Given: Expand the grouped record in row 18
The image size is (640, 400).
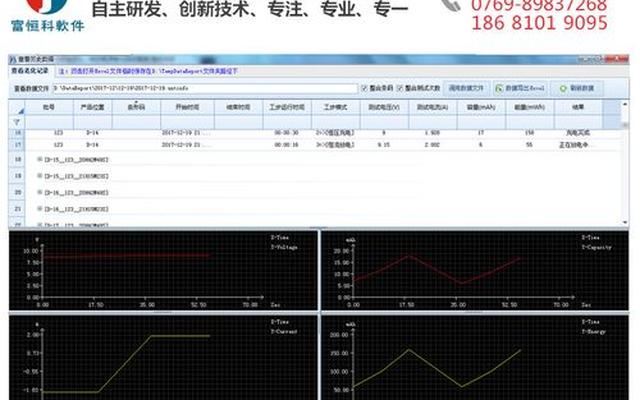Looking at the screenshot, I should click(x=40, y=160).
